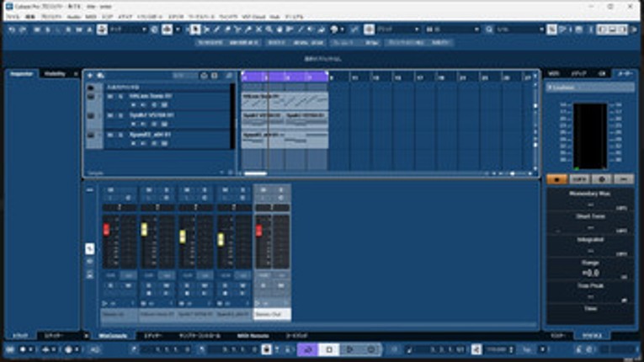
Task: Click the orange loudness measure button
Action: (x=556, y=179)
